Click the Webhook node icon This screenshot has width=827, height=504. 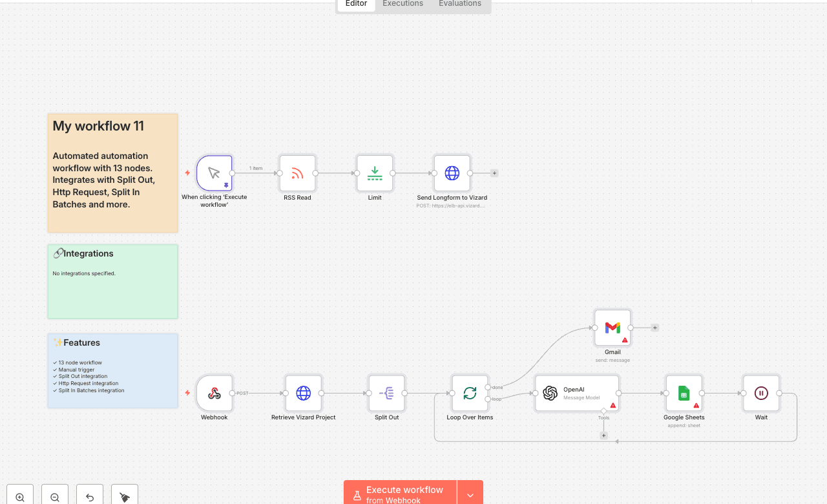tap(214, 393)
